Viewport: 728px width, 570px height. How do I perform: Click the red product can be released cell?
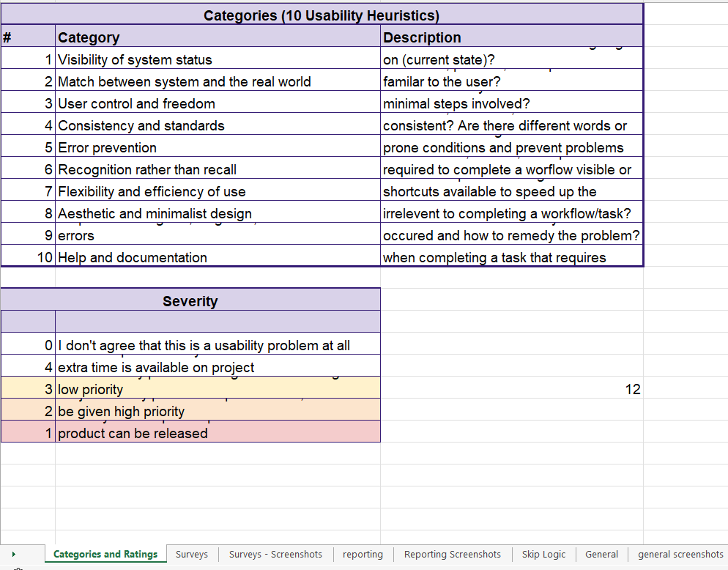pos(218,433)
